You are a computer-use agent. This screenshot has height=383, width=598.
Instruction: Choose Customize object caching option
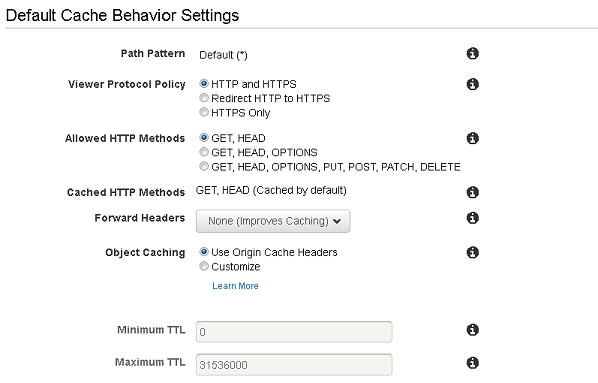(x=204, y=266)
